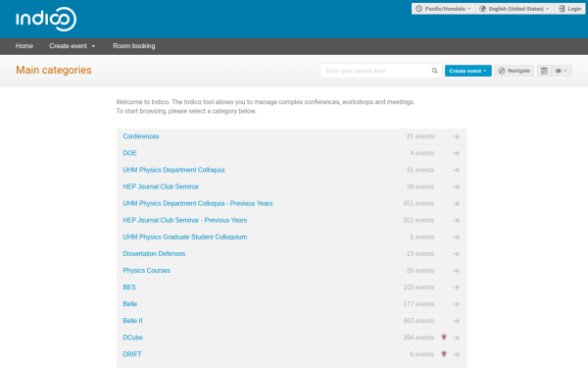Click the '103 events' count text
The height and width of the screenshot is (368, 588).
tap(418, 288)
